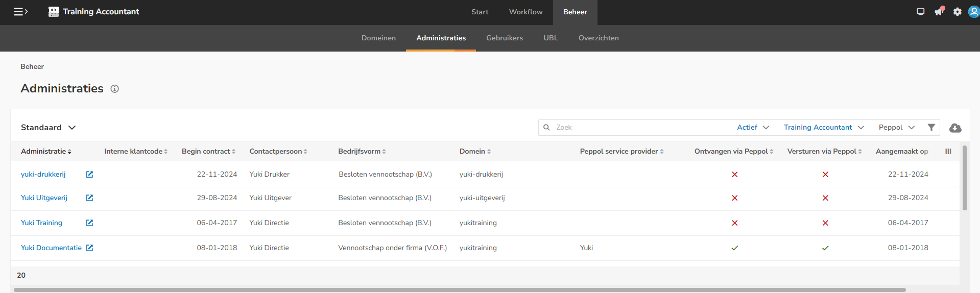Click green check under Versturen for Yuki Documentatie

825,248
